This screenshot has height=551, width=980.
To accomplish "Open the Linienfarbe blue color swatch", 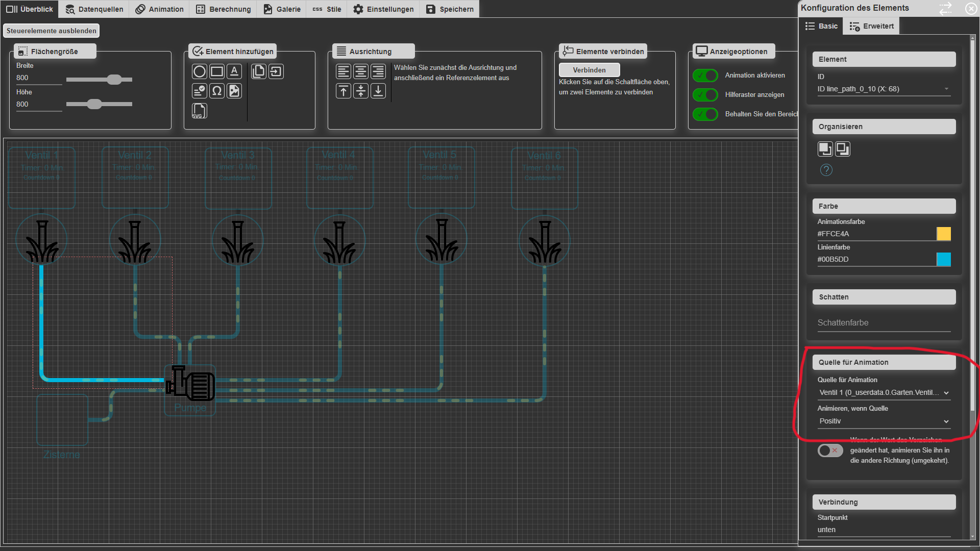I will click(x=944, y=259).
